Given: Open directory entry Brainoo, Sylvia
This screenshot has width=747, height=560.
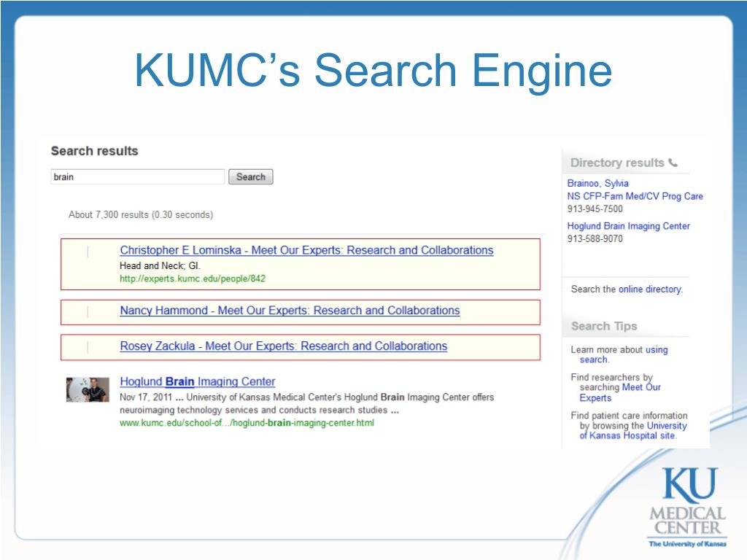Looking at the screenshot, I should coord(597,183).
